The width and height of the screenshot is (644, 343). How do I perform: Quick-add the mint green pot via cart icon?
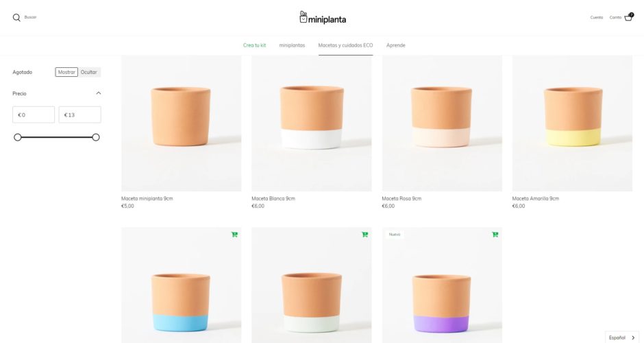point(364,235)
